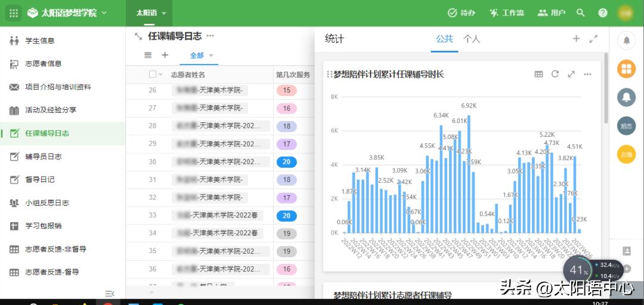
Task: Toggle the select-all checkbox in table header
Action: [153, 75]
